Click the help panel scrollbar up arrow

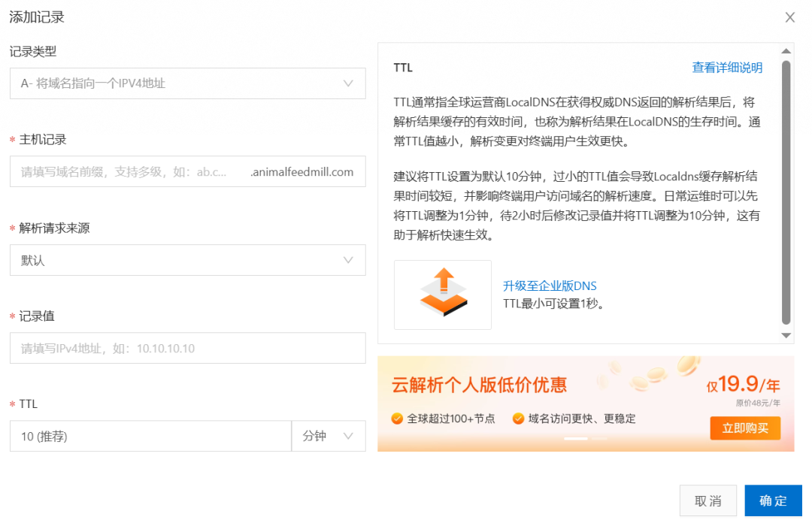coord(786,51)
